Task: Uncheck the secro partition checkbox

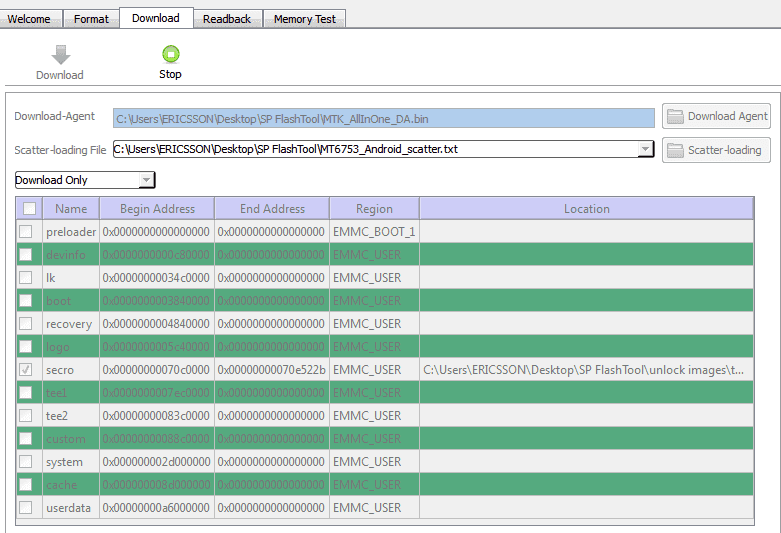Action: click(25, 369)
